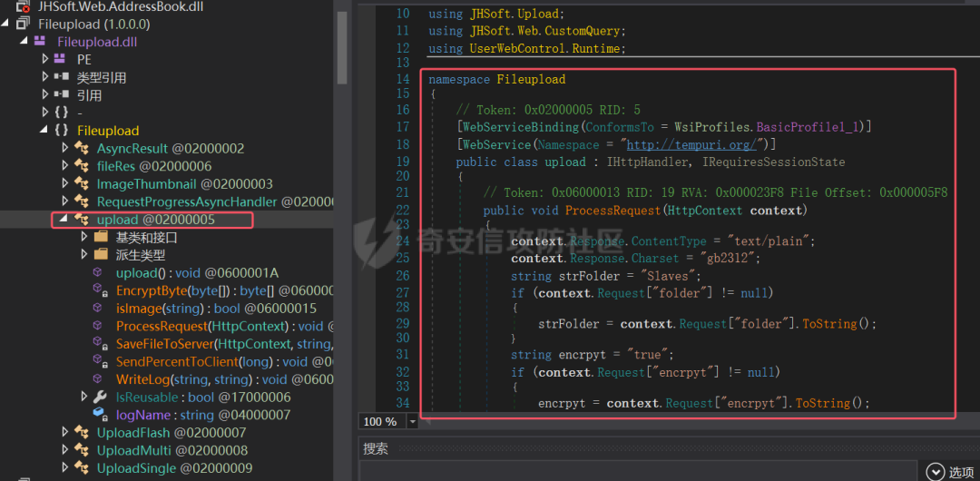Collapse the Fileupload namespace node

(44, 131)
